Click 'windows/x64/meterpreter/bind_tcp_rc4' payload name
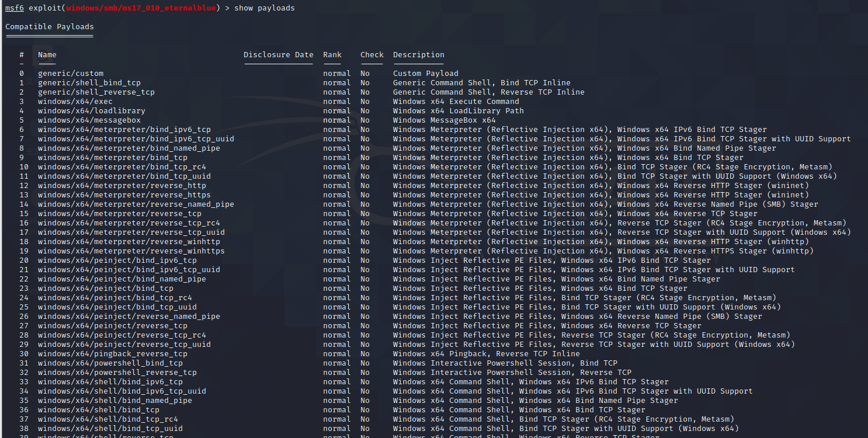Viewport: 868px width, 438px height. (x=122, y=167)
